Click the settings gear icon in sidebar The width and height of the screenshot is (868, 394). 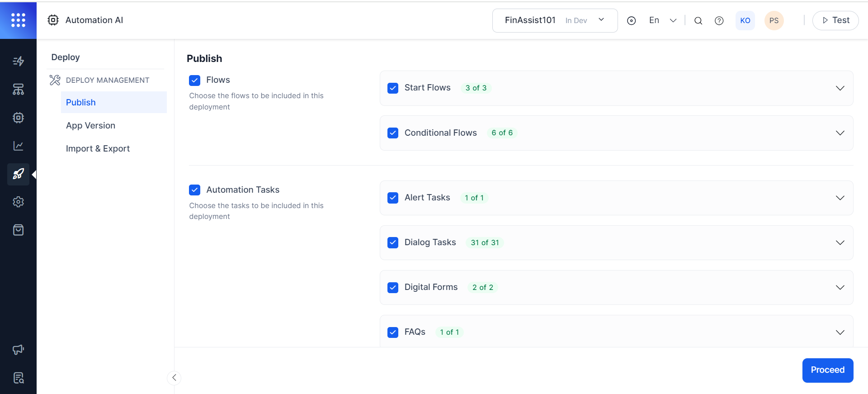click(18, 202)
